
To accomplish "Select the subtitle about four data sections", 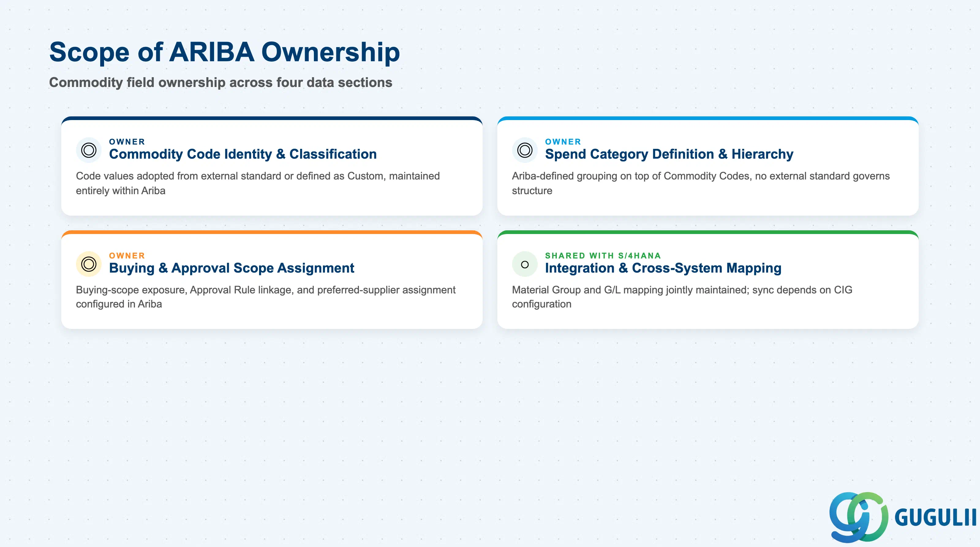I will 221,82.
